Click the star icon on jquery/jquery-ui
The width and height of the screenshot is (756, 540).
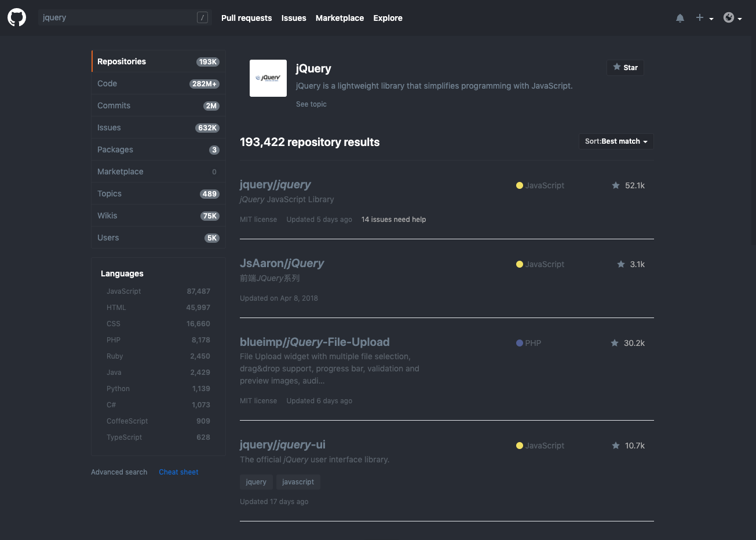pos(616,445)
